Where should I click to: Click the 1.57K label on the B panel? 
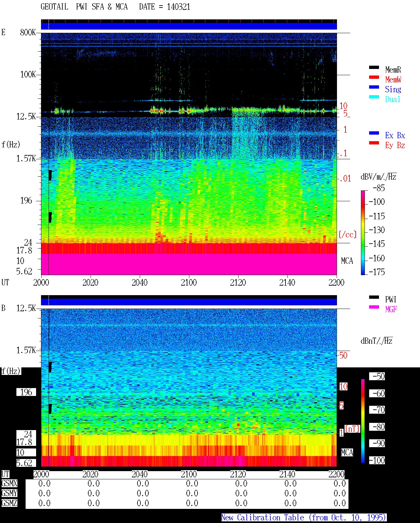coord(26,350)
